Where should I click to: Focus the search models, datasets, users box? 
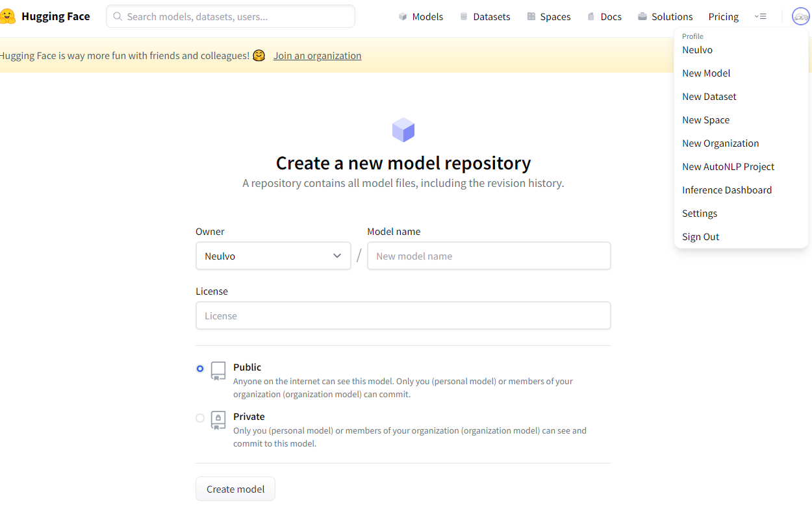coord(231,16)
